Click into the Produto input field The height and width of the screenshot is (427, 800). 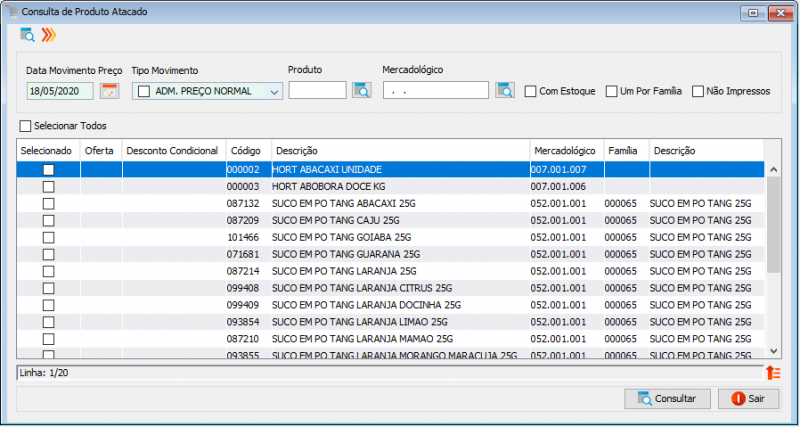point(317,90)
